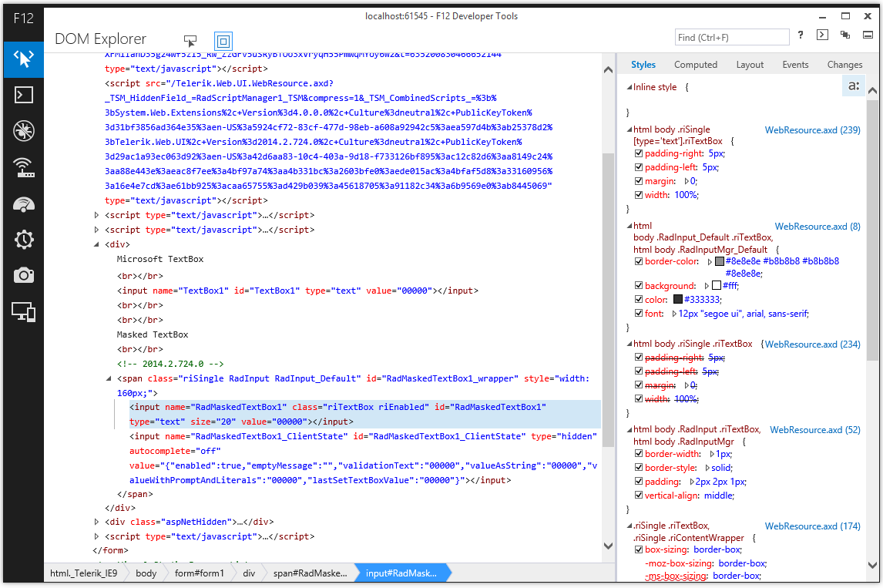Activate the Select element pointer icon
883x588 pixels.
tap(190, 41)
